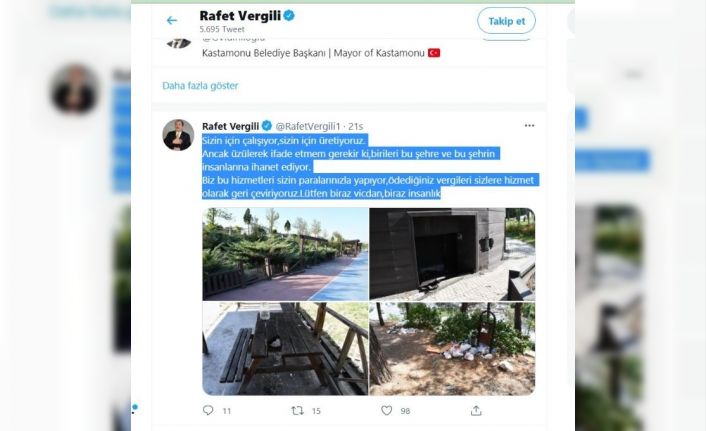Open the damaged picnic table photo

pyautogui.click(x=285, y=349)
